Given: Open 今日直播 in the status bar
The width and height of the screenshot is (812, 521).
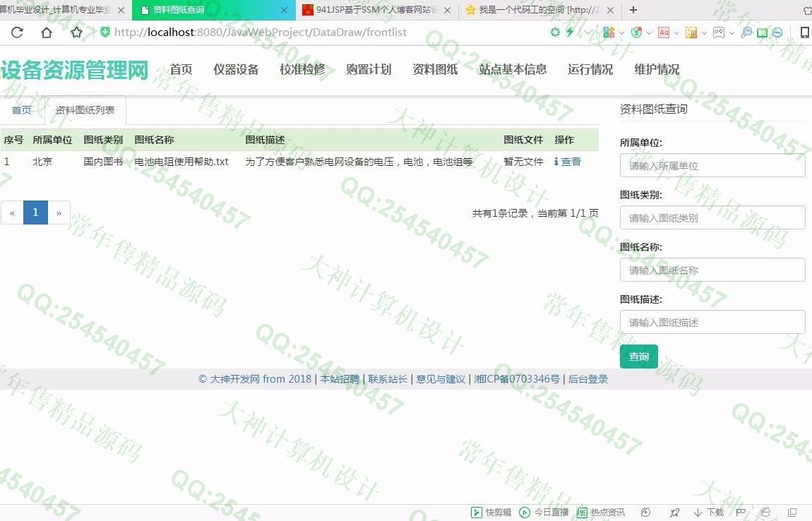Looking at the screenshot, I should pyautogui.click(x=544, y=513).
